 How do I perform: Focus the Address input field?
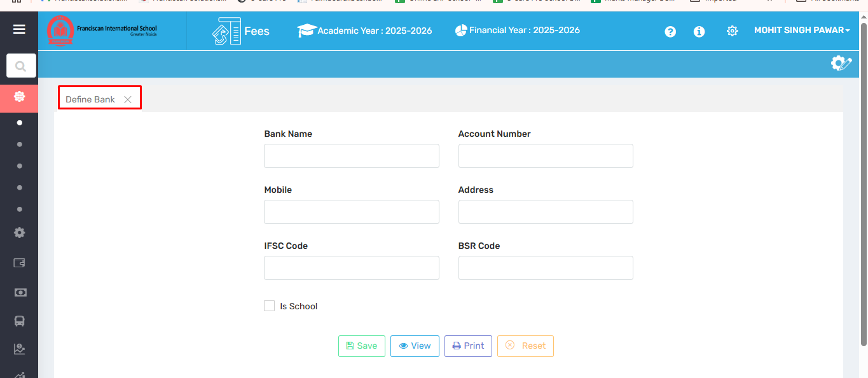tap(546, 212)
